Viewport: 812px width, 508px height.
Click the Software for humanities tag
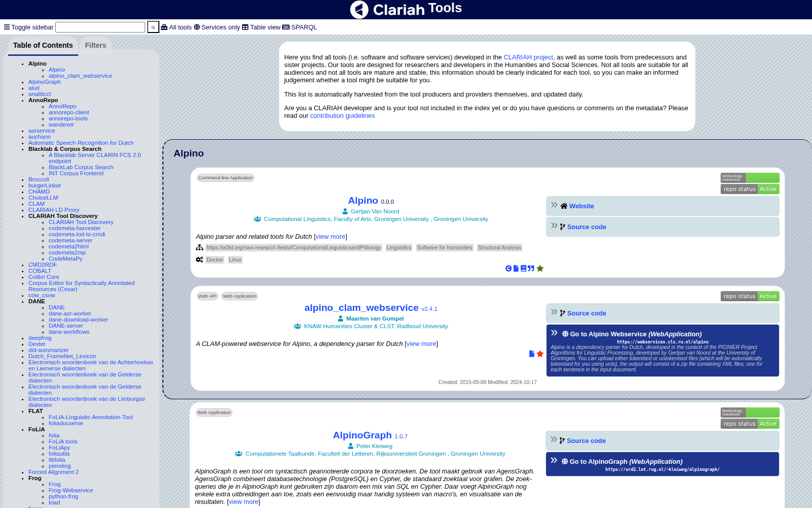click(x=445, y=247)
